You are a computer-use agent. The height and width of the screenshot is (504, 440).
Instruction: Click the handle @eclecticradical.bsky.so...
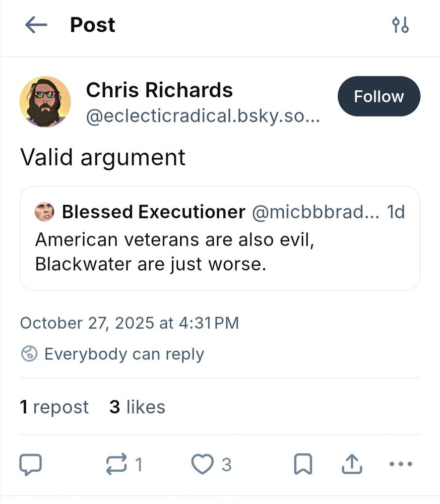(204, 117)
